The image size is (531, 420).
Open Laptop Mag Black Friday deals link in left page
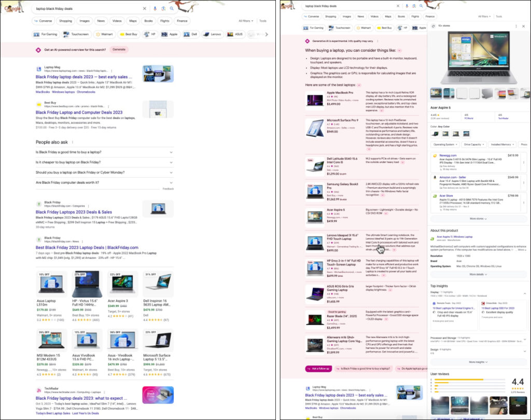[x=83, y=77]
